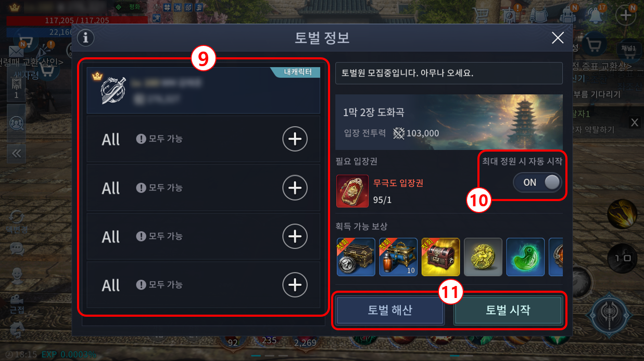Select the 1막 2장 도화곡 stage banner
The image size is (644, 361).
tap(449, 122)
